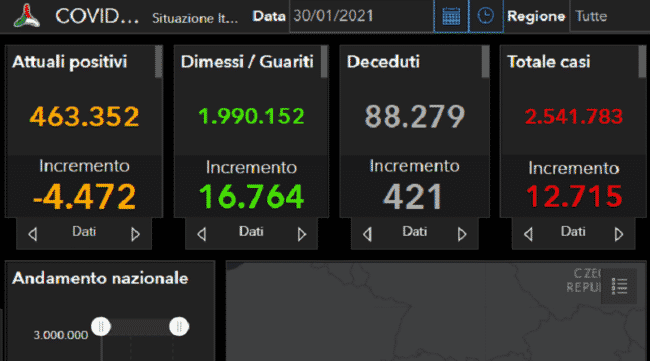
Task: Click the 16.764 increment value
Action: coord(251,196)
